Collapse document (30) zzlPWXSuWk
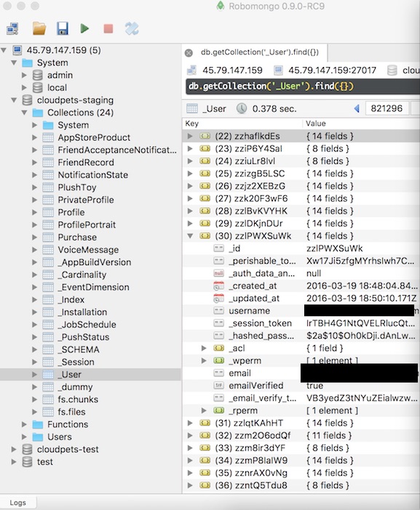The width and height of the screenshot is (420, 510). click(x=190, y=236)
